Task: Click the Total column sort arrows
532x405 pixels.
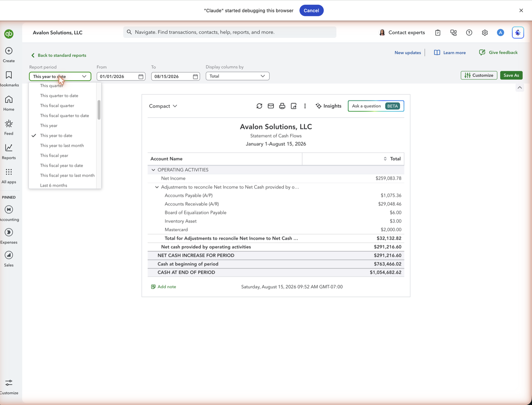Action: click(x=385, y=159)
